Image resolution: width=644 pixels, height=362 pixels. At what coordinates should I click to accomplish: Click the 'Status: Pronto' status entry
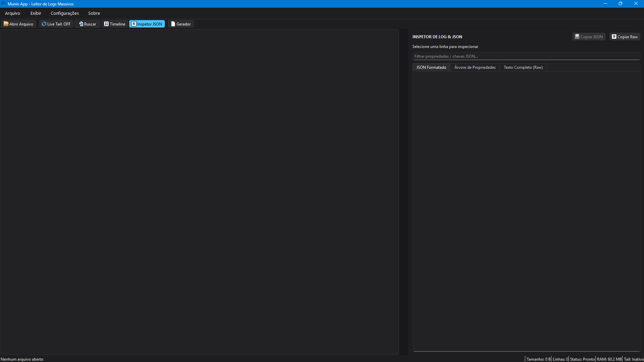[x=582, y=359]
